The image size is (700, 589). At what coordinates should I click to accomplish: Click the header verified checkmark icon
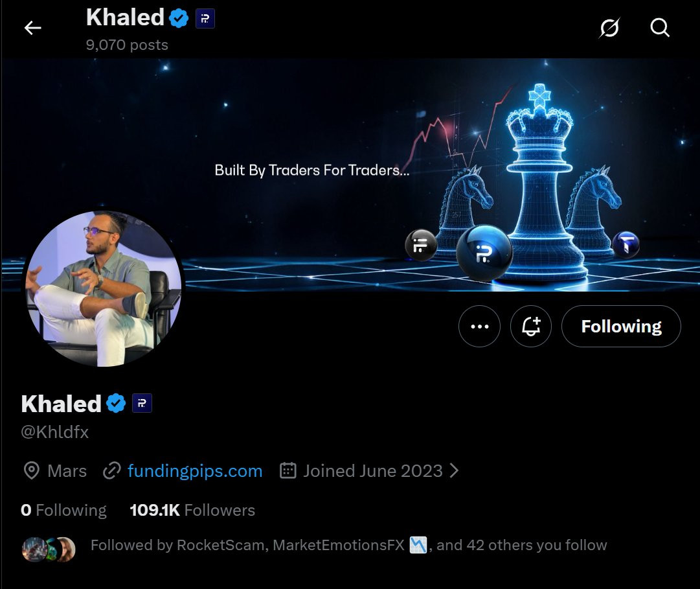[179, 18]
